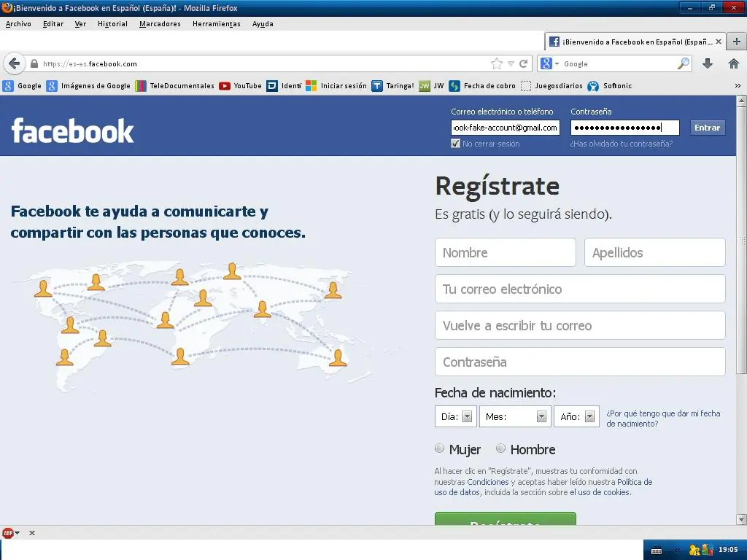
Task: Open the Imágenes de Google bookmark
Action: click(x=88, y=86)
